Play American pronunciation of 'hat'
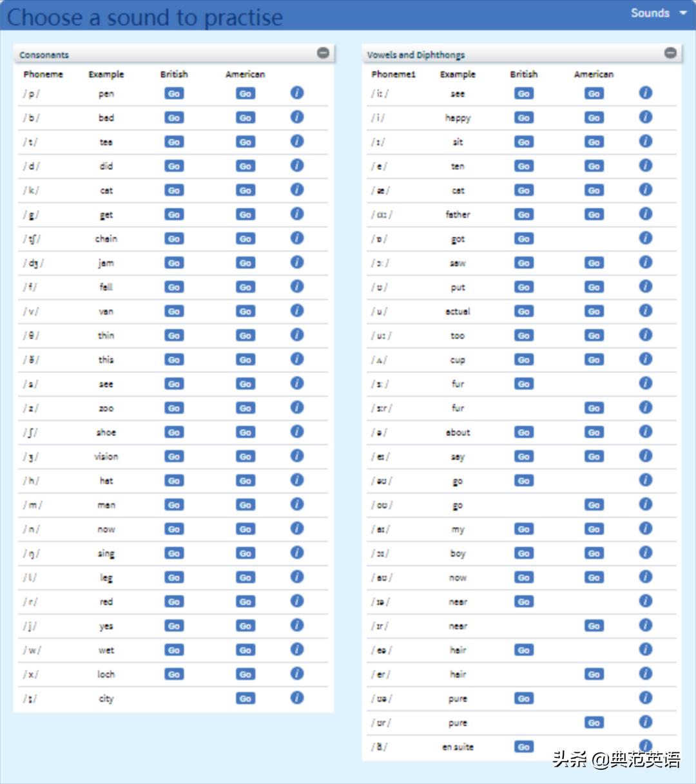This screenshot has height=784, width=696. tap(246, 481)
